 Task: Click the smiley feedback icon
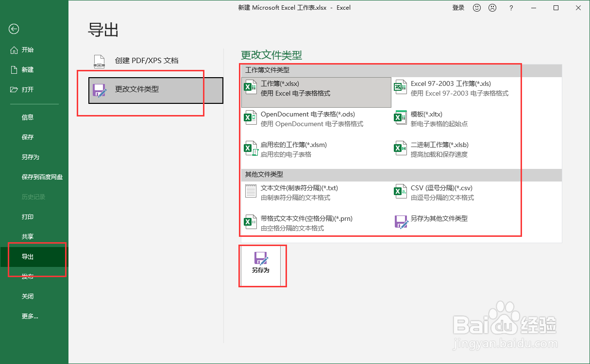477,8
